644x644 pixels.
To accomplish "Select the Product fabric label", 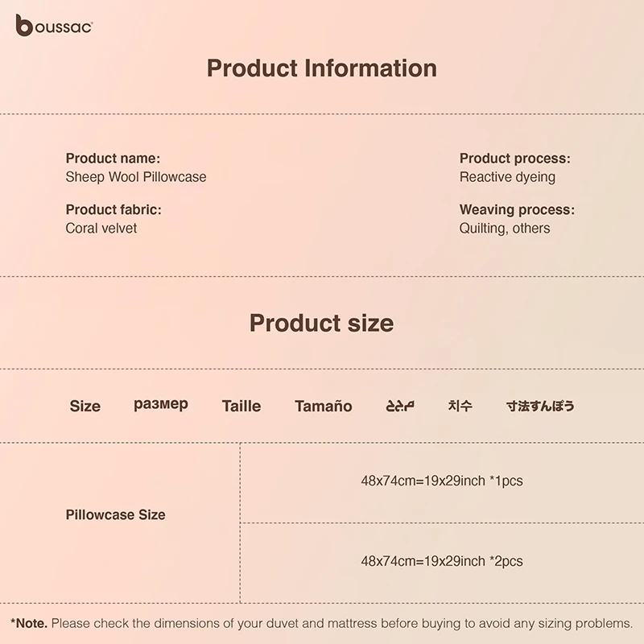I will point(114,209).
